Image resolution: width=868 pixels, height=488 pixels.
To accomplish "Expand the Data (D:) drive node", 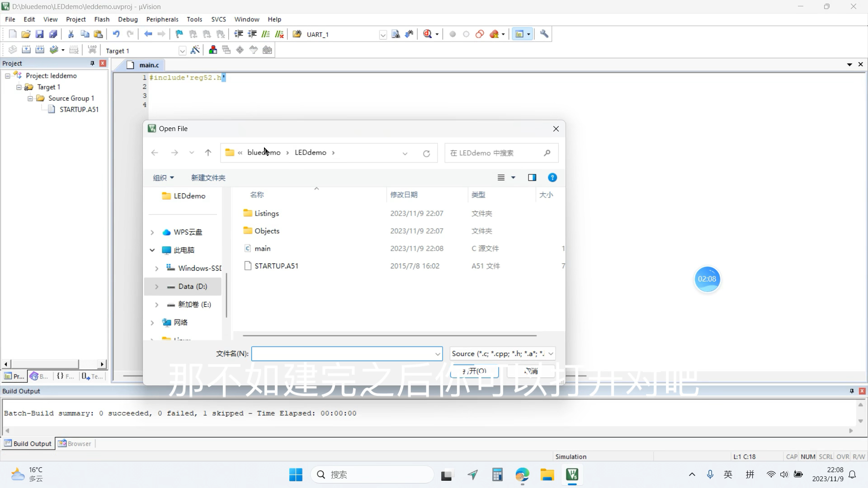I will [156, 286].
